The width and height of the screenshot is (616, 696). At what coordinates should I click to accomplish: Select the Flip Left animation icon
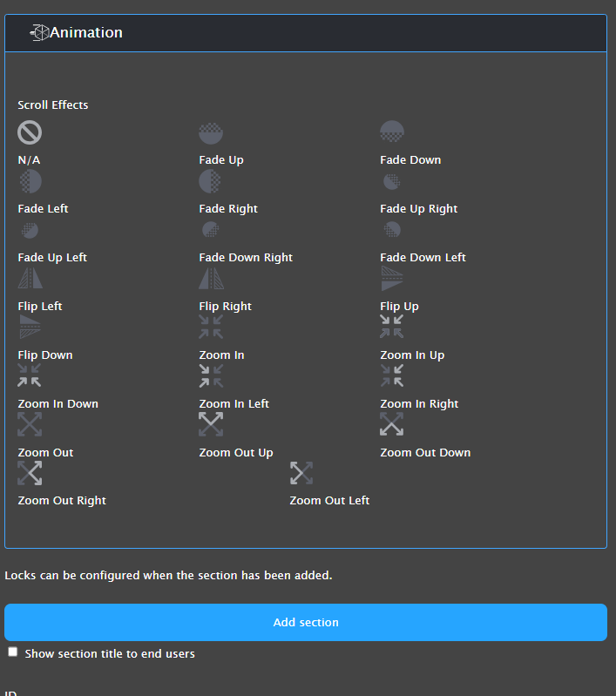[x=30, y=278]
